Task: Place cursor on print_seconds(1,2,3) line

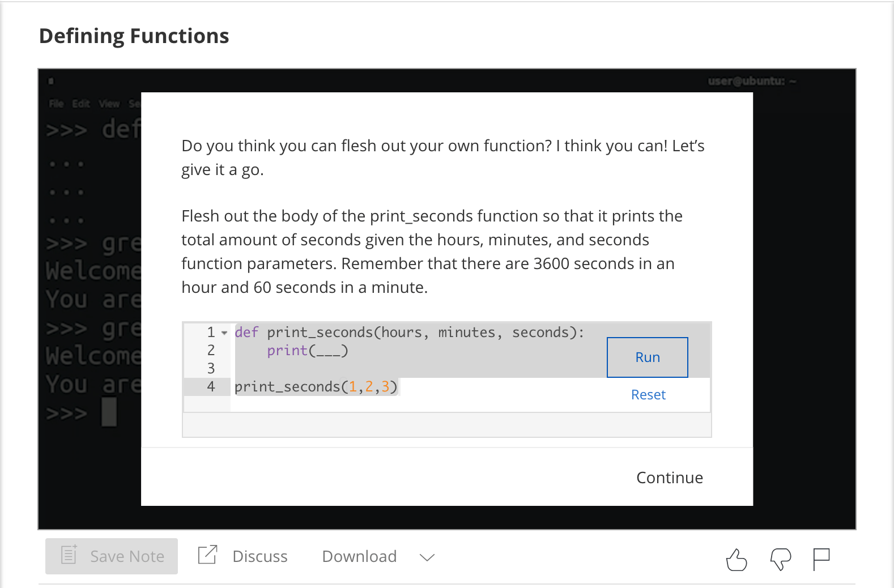Action: [x=316, y=387]
